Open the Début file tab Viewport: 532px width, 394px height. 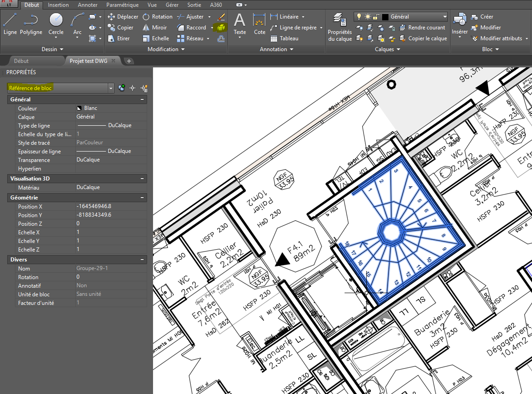[21, 61]
